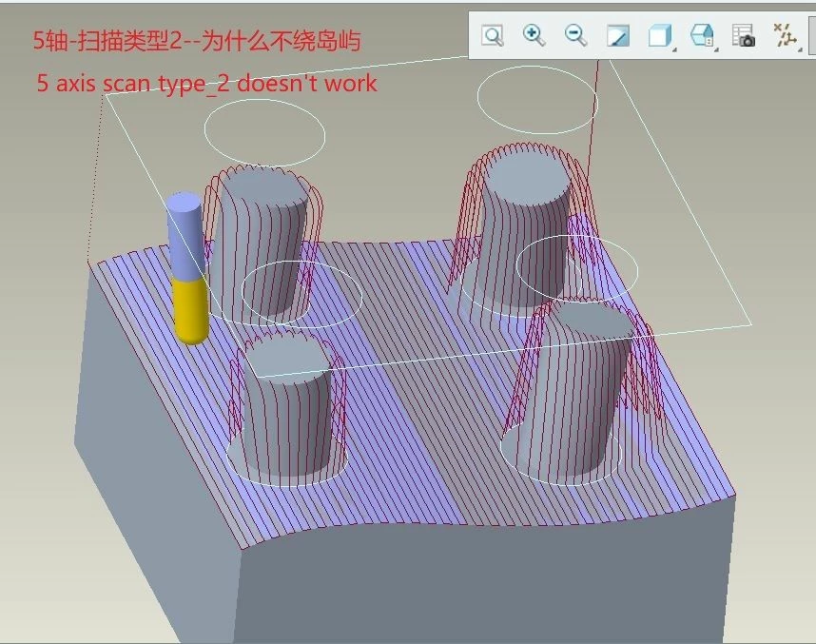Click the blue tool holder above the cutter

tap(184, 233)
